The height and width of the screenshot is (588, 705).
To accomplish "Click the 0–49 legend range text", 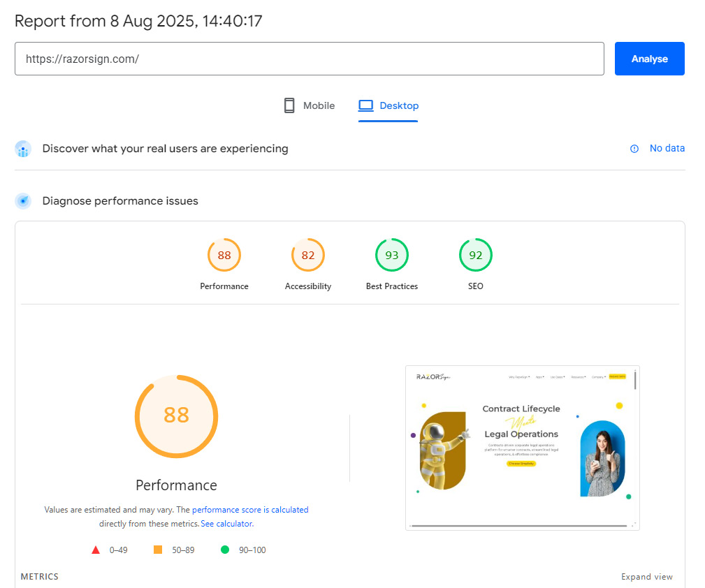I will [118, 550].
